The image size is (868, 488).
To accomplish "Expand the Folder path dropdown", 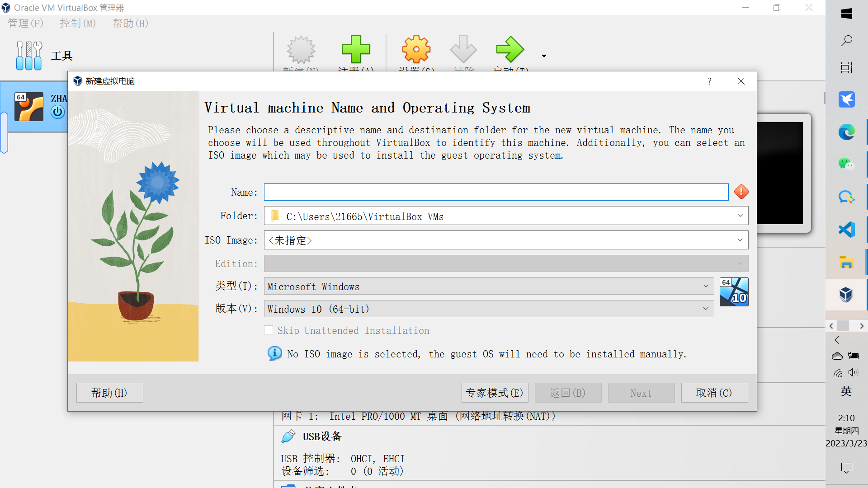I will point(740,216).
